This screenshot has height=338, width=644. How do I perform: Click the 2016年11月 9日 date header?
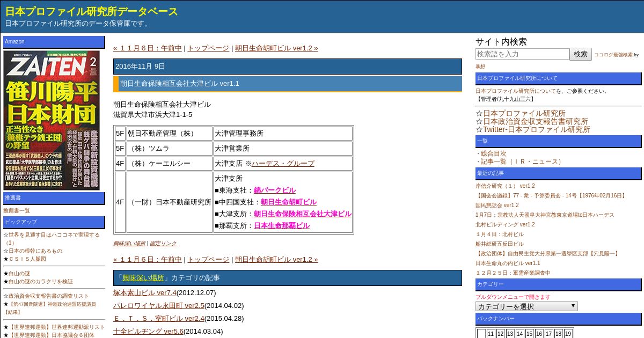(x=140, y=67)
